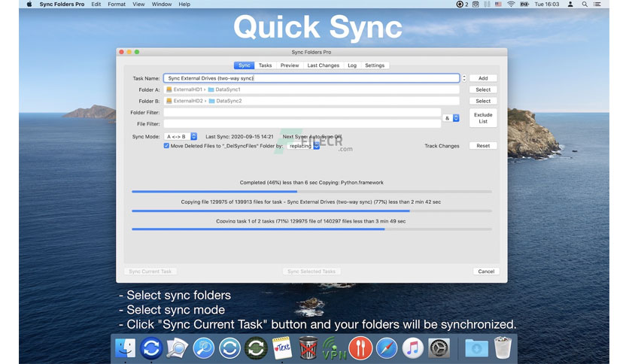Open the red fork and knife Dock icon

pos(360,348)
